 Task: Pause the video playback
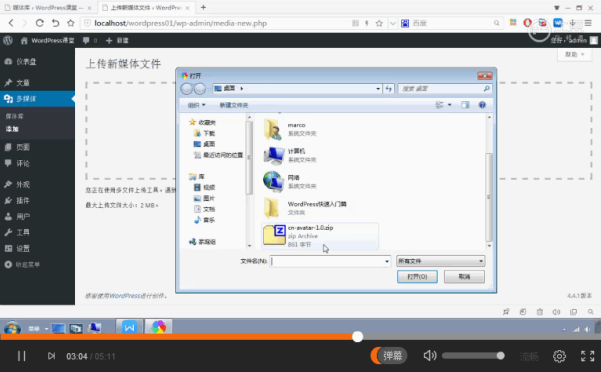(21, 356)
